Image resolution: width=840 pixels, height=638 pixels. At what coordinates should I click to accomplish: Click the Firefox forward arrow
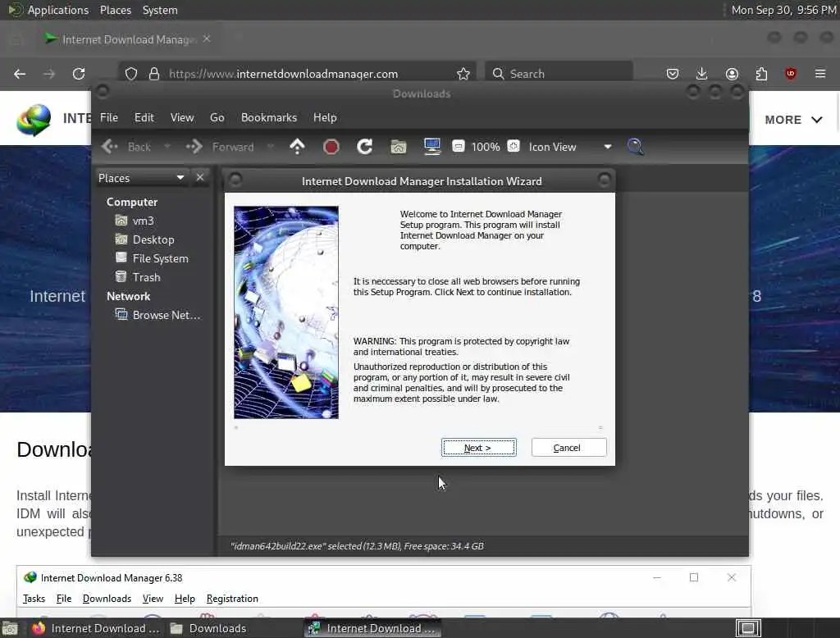[x=49, y=74]
